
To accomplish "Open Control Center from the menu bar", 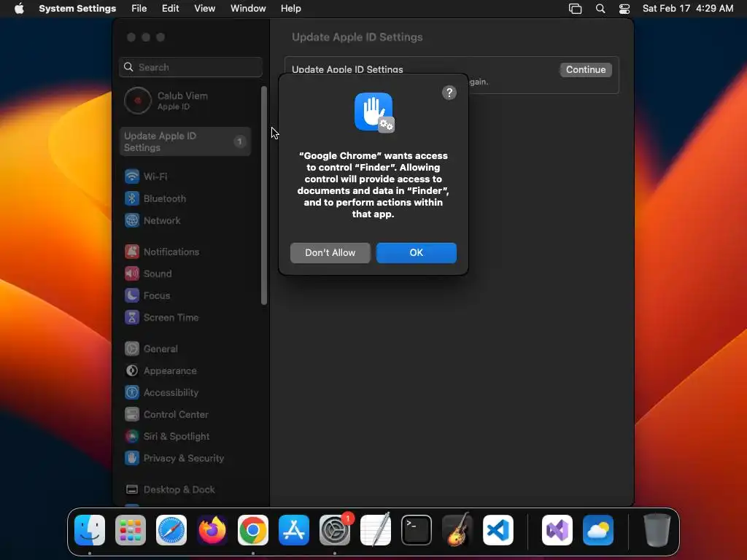I will point(624,9).
